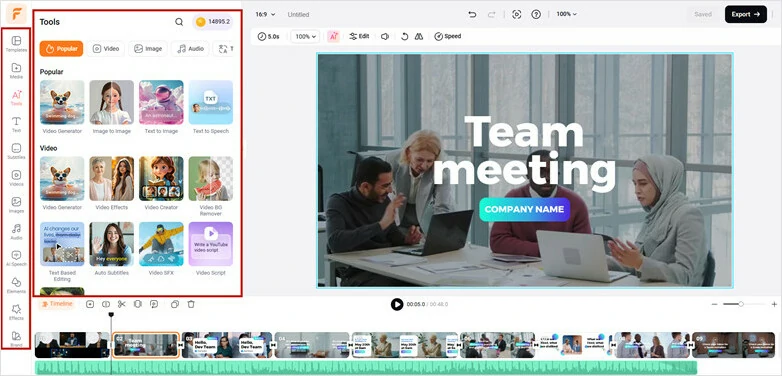This screenshot has height=376, width=782.
Task: Open the Images sidebar panel
Action: 16,205
